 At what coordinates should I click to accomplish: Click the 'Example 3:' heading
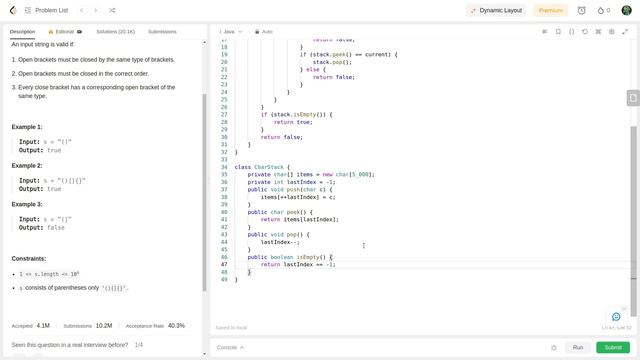(27, 204)
